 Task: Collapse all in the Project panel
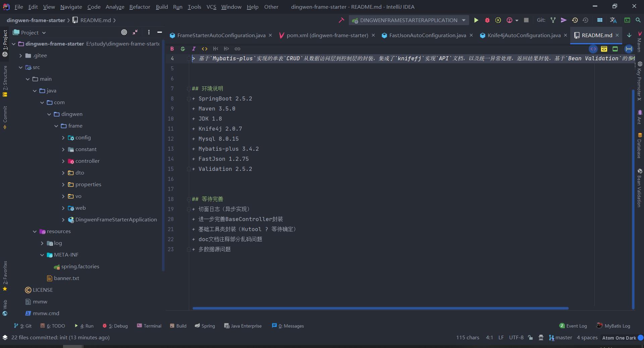point(135,32)
